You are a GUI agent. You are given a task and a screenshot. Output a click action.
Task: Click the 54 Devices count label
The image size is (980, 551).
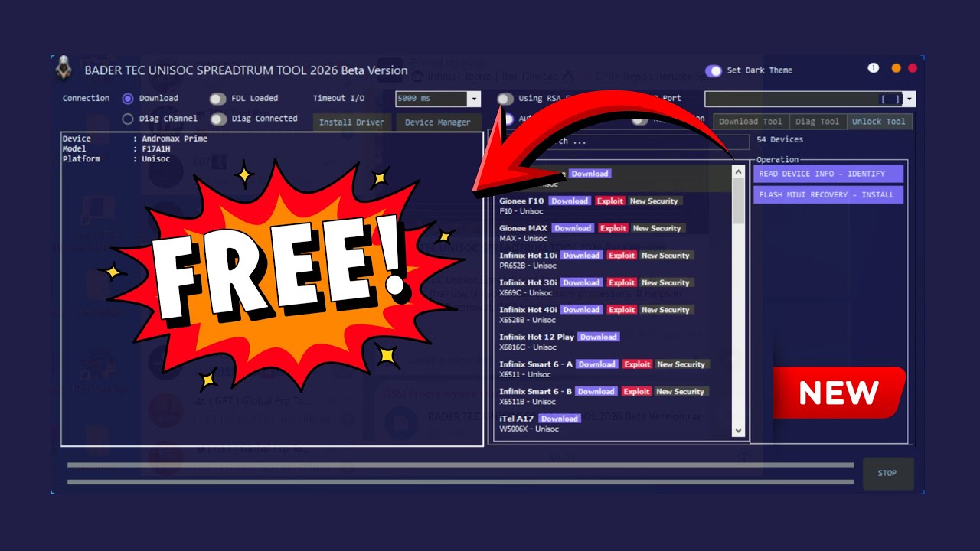[779, 140]
